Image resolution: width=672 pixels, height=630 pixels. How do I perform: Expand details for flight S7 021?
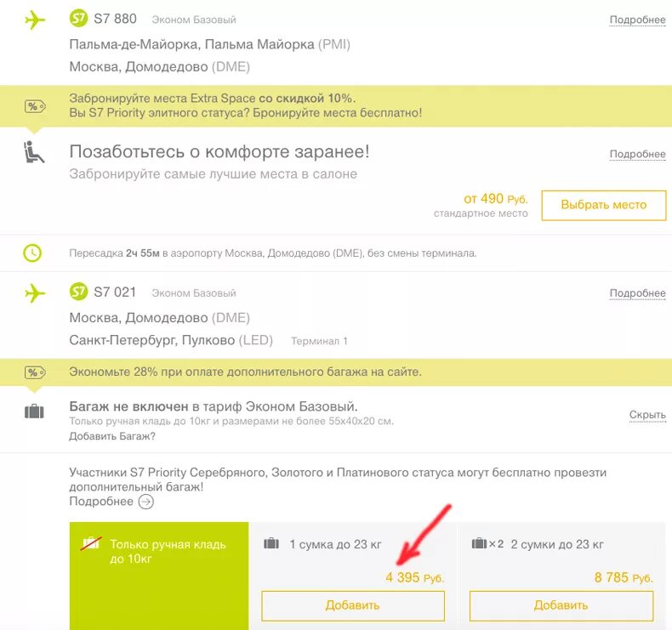click(637, 293)
